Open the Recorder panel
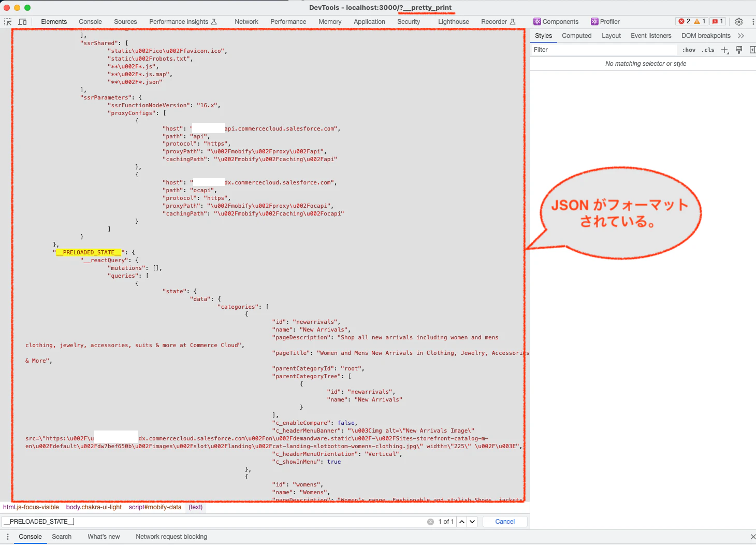The height and width of the screenshot is (545, 756). (x=498, y=22)
